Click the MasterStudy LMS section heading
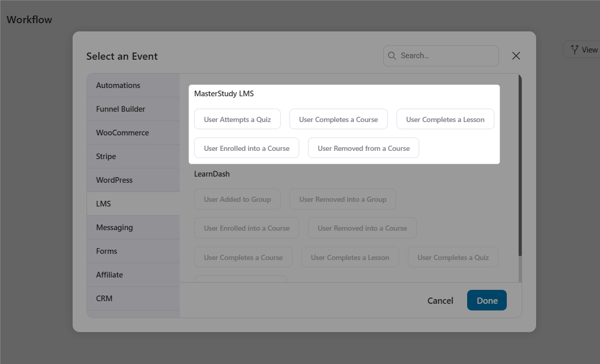600x364 pixels. coord(224,94)
